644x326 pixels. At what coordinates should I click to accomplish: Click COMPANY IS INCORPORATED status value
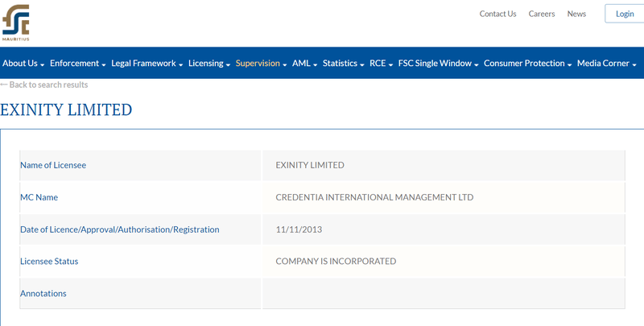[x=336, y=261]
